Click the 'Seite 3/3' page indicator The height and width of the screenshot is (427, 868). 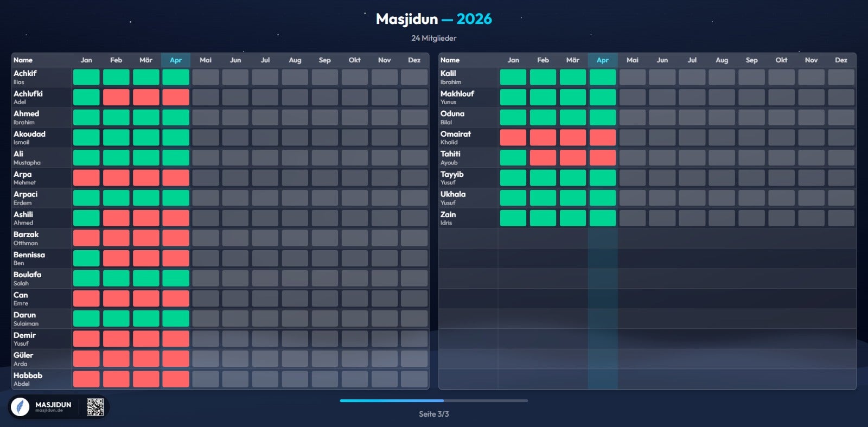click(434, 414)
